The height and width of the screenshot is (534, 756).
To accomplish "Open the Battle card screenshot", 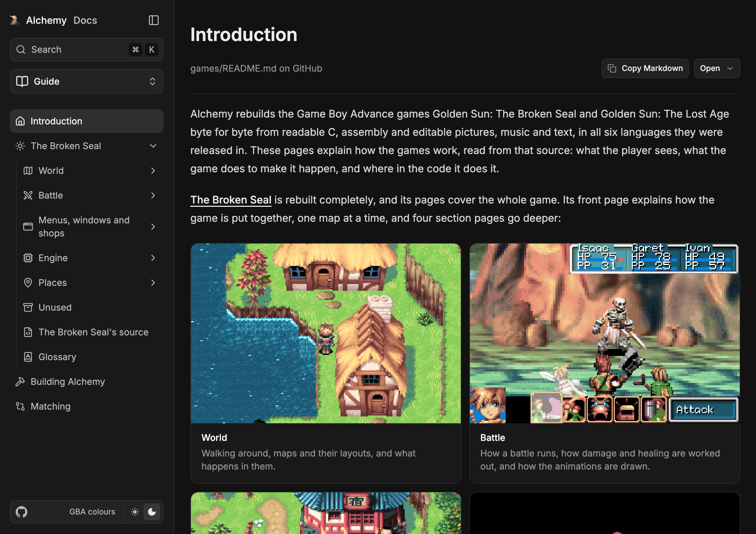I will (x=604, y=333).
